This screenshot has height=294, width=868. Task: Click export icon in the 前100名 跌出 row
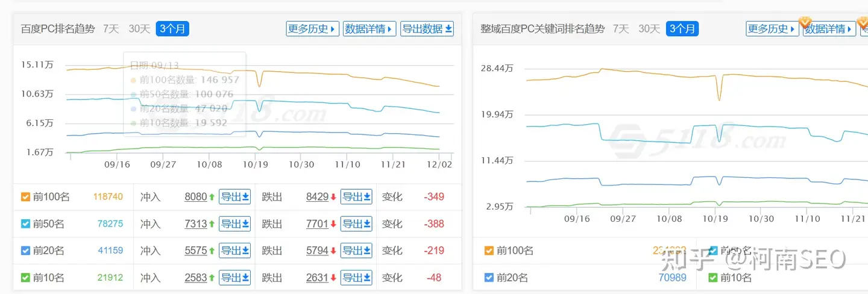[x=356, y=197]
